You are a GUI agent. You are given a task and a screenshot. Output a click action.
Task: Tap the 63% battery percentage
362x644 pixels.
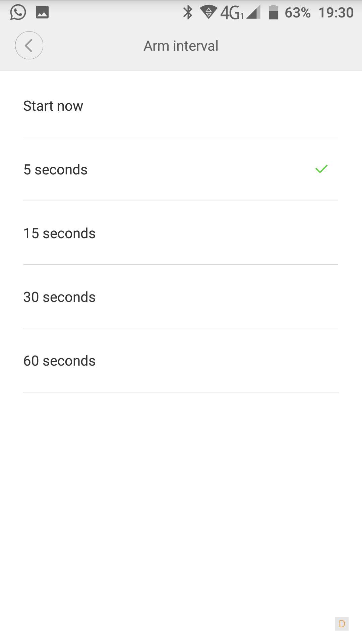coord(297,13)
